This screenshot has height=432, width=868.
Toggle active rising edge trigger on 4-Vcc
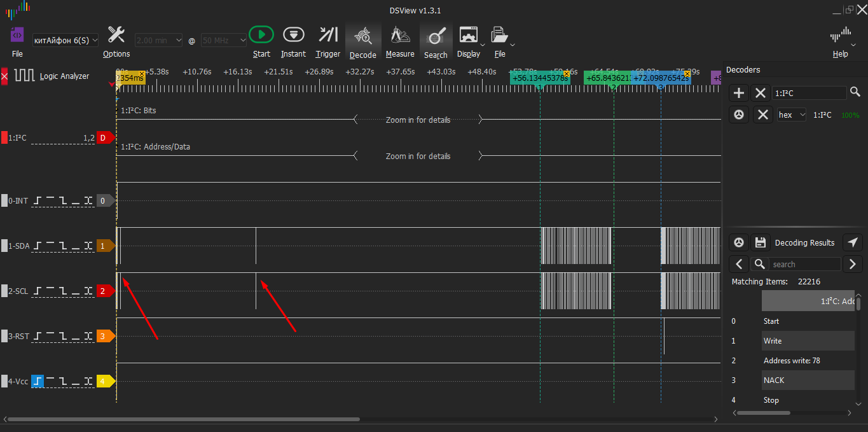(x=38, y=381)
